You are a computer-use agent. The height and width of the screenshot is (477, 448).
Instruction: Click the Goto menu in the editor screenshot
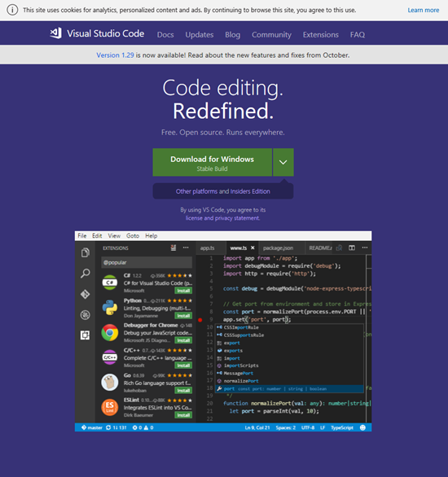coord(133,236)
